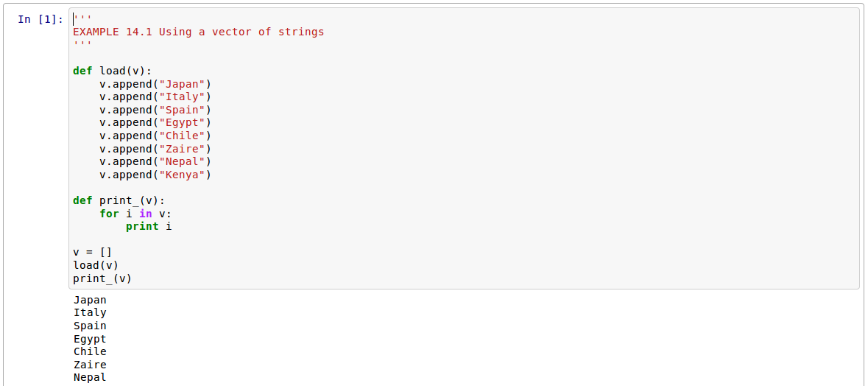Image resolution: width=868 pixels, height=386 pixels.
Task: Click the load(v) call line
Action: coord(96,265)
